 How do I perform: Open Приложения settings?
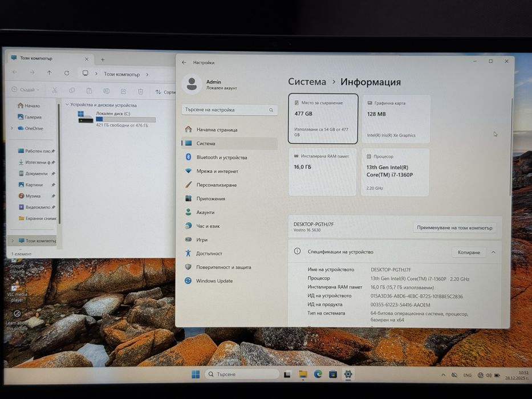[x=229, y=198]
